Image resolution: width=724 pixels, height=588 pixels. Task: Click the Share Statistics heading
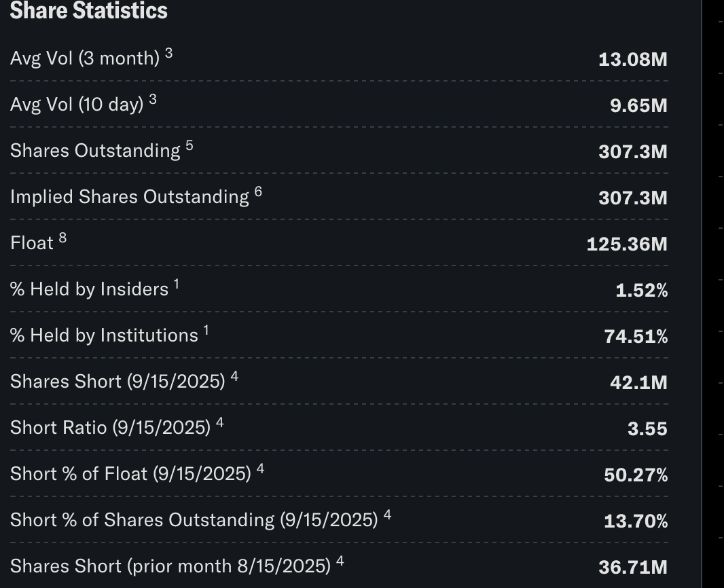pos(89,10)
